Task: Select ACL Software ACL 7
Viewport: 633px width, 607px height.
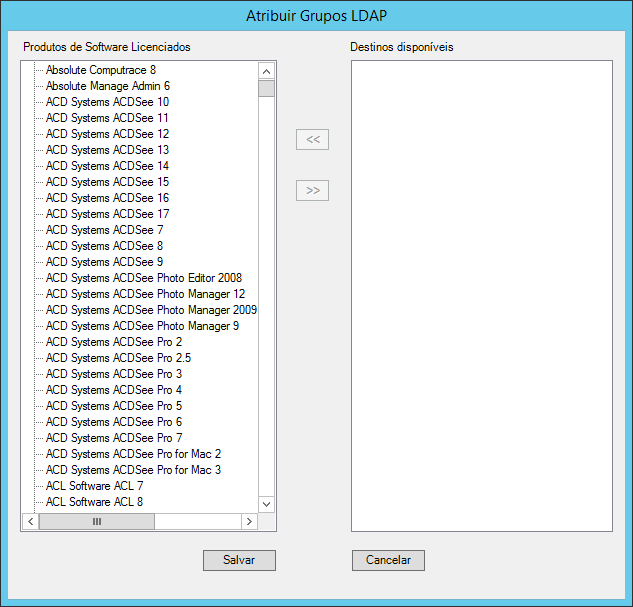Action: click(x=95, y=486)
